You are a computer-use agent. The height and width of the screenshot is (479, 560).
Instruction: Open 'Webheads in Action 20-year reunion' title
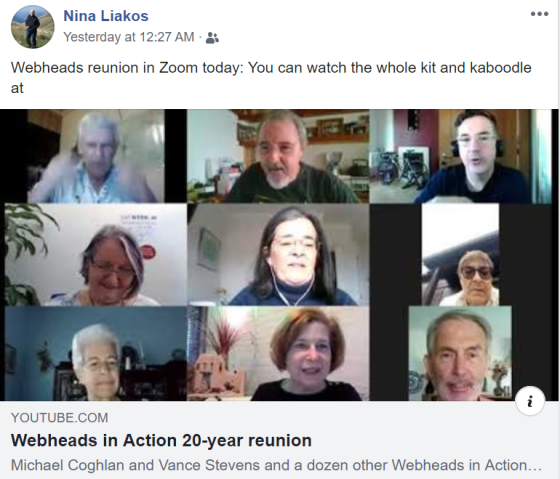pyautogui.click(x=161, y=440)
